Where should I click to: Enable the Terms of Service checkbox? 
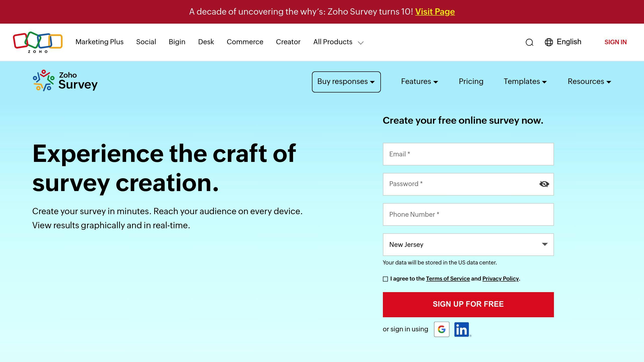385,279
